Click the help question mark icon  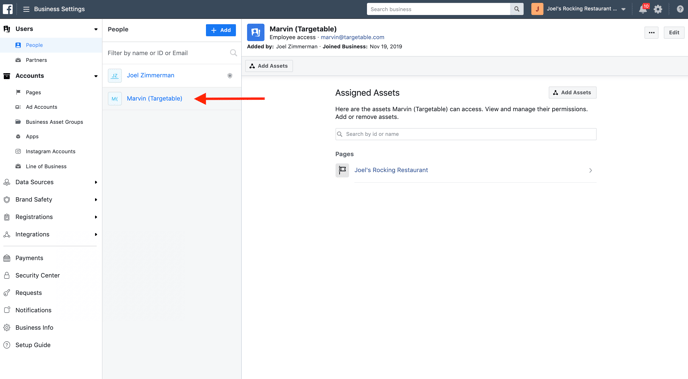680,9
